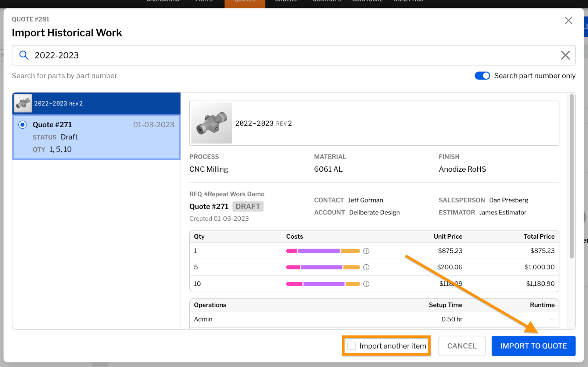
Task: Click the QTY 1, 5, 10 value
Action: (60, 149)
